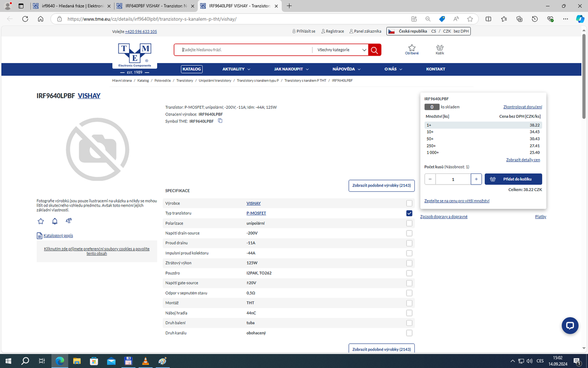
Task: Click the compare scales icon under photo
Action: 69,221
